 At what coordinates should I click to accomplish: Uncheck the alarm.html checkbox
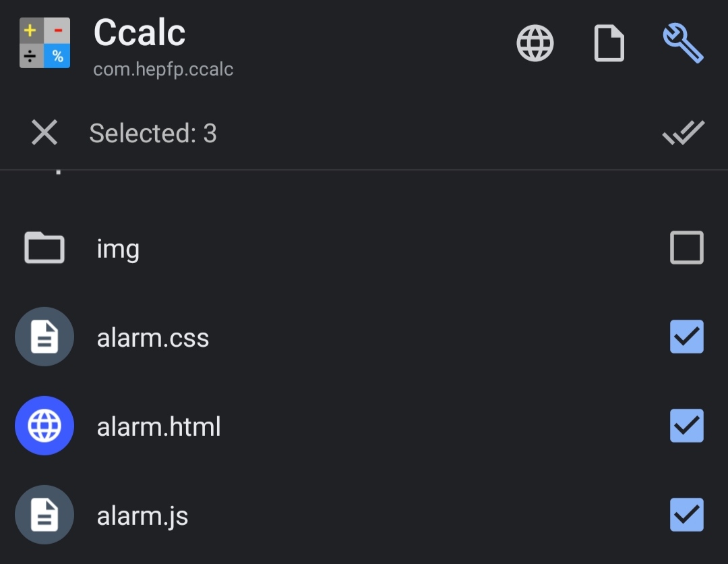(686, 426)
